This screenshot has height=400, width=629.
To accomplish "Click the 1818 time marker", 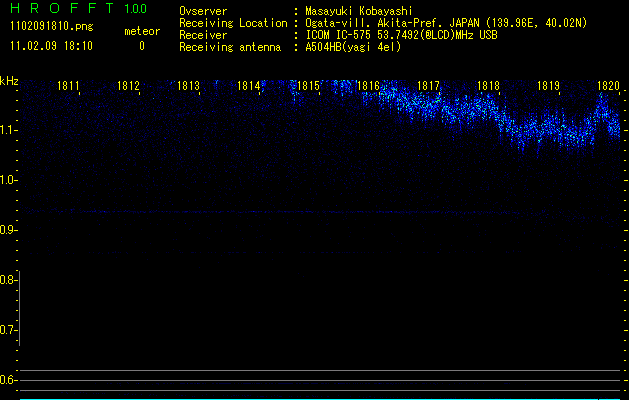I will (x=488, y=86).
